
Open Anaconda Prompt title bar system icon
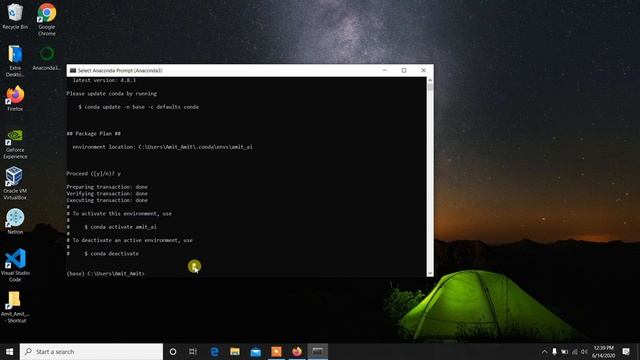point(73,71)
